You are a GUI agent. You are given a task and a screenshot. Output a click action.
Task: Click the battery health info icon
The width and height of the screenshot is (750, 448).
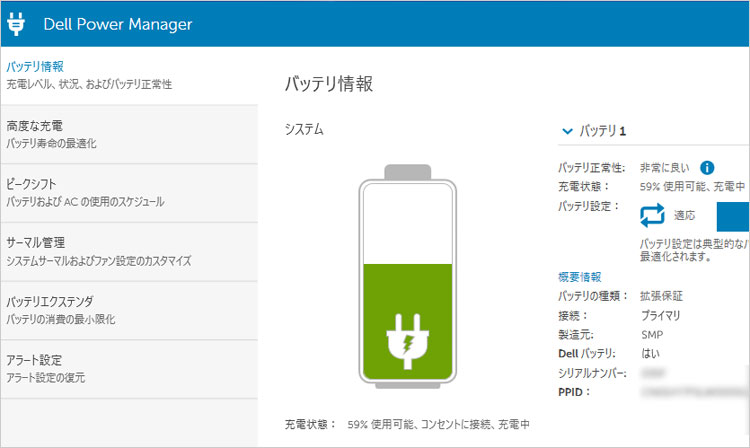point(707,168)
